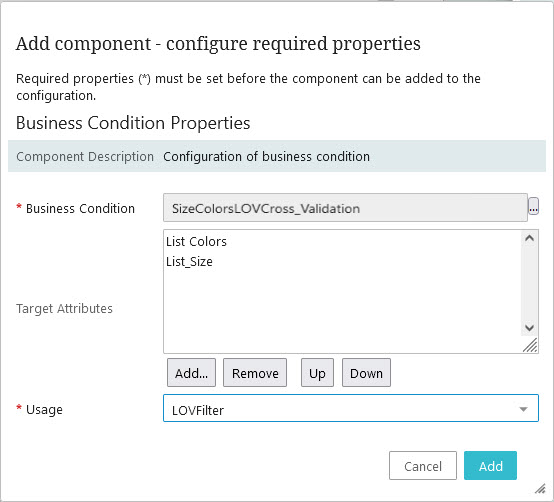Click the Remove attribute button
The image size is (554, 502).
(255, 373)
